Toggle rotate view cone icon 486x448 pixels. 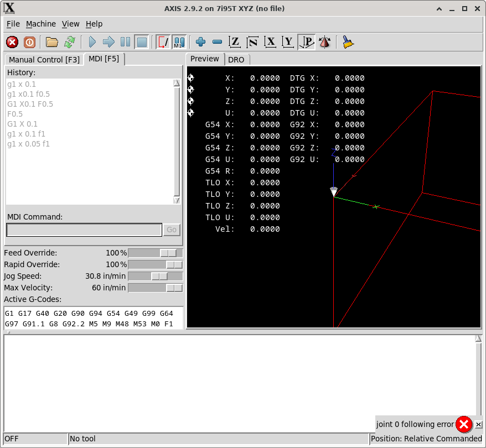(x=324, y=42)
